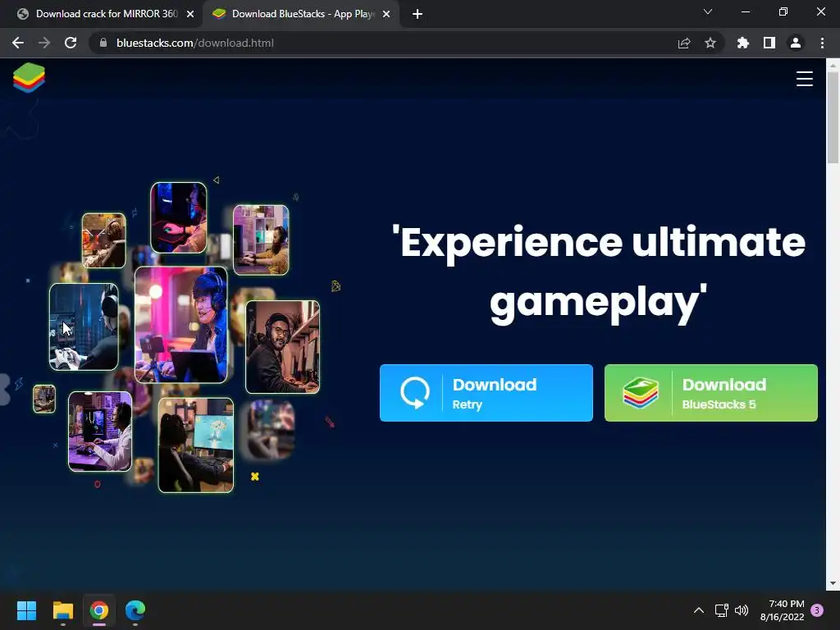Click the BlueStacks stack icon on green button
The image size is (840, 630).
(x=641, y=393)
